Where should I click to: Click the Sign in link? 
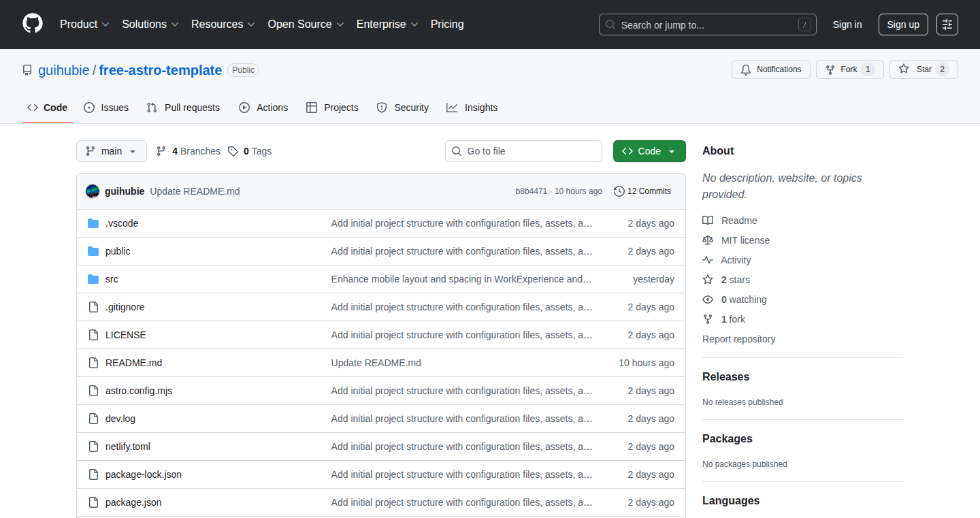(x=847, y=25)
